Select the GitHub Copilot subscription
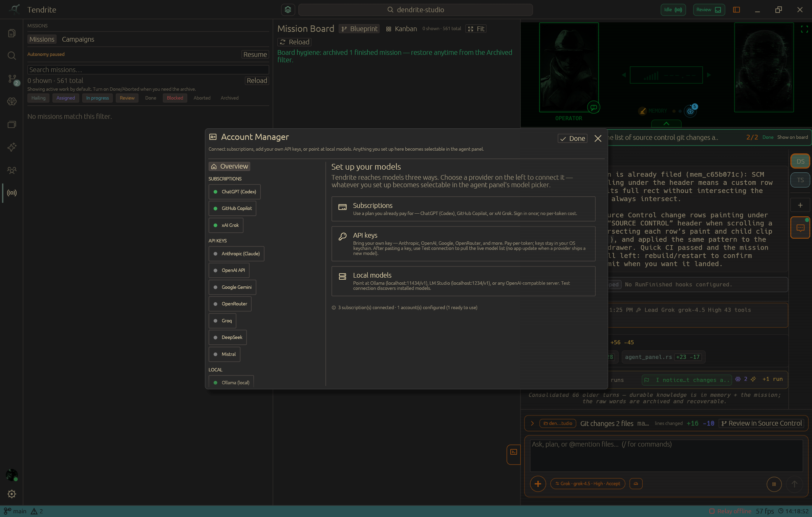The height and width of the screenshot is (517, 812). tap(232, 209)
